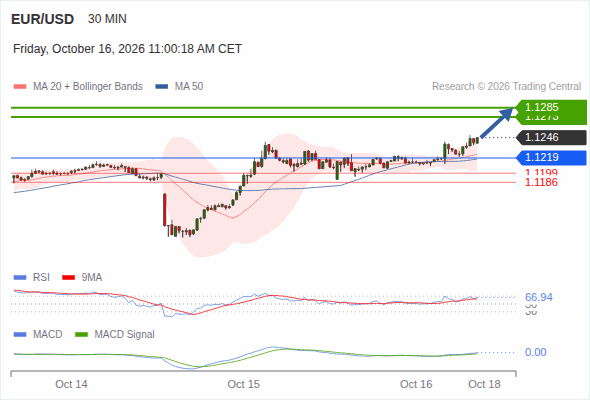This screenshot has width=590, height=400.
Task: Click the Friday, October 16, 2026 timestamp
Action: click(x=127, y=49)
